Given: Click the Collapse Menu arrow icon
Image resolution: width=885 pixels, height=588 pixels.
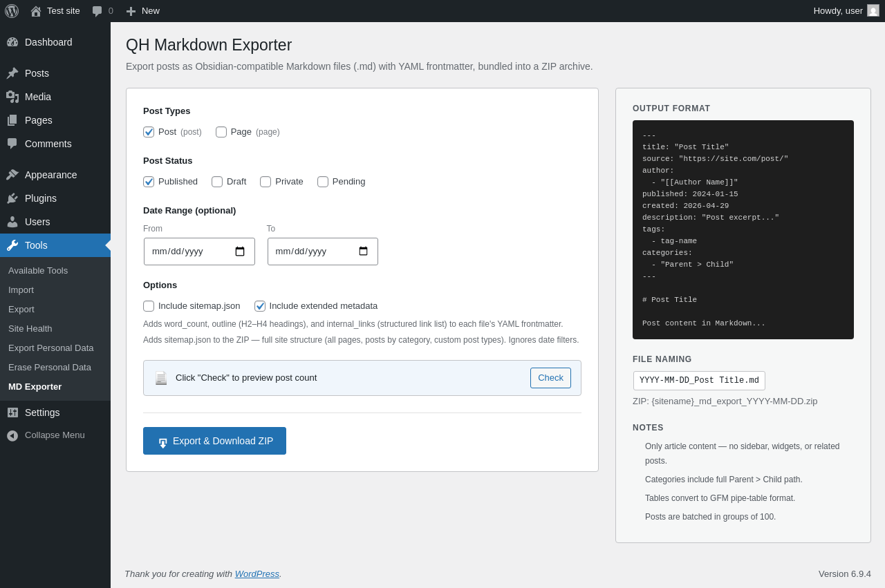Looking at the screenshot, I should (x=12, y=435).
